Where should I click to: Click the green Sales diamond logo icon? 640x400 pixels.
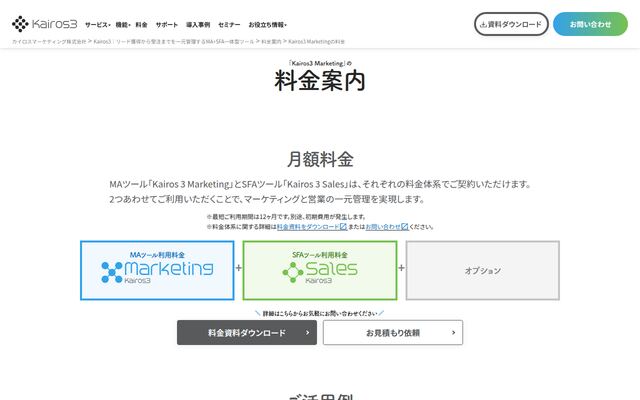pos(293,272)
